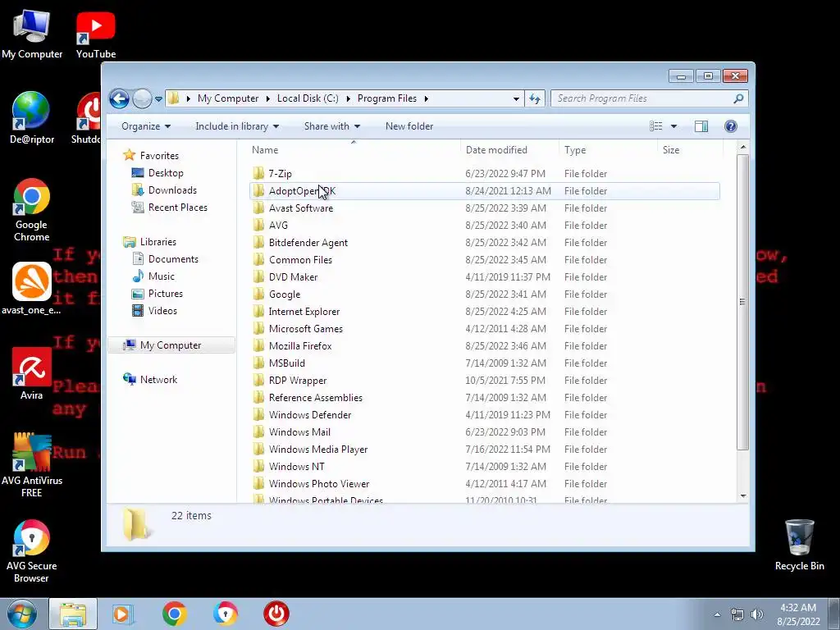The height and width of the screenshot is (630, 840).
Task: Select the 7-Zip folder icon
Action: (258, 173)
